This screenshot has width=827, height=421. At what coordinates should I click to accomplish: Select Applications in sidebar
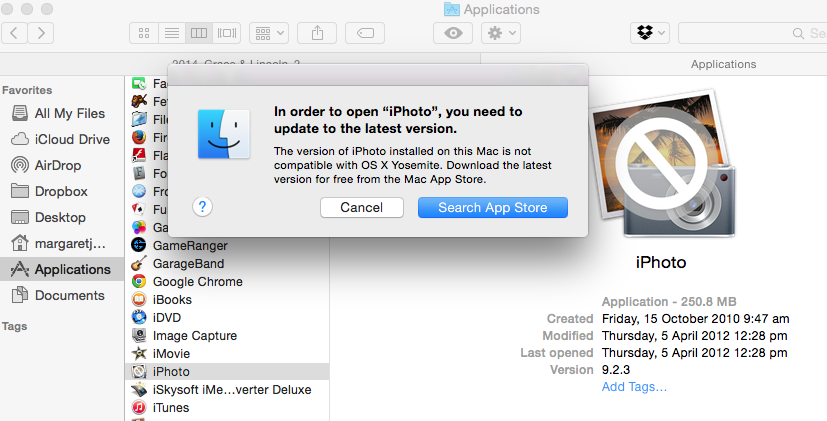click(62, 269)
